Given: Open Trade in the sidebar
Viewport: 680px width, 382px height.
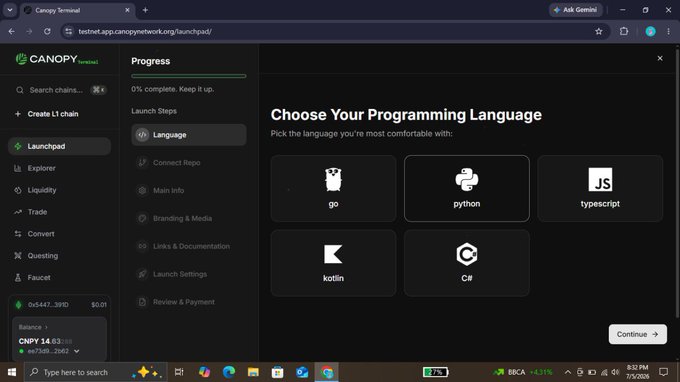Looking at the screenshot, I should [59, 212].
